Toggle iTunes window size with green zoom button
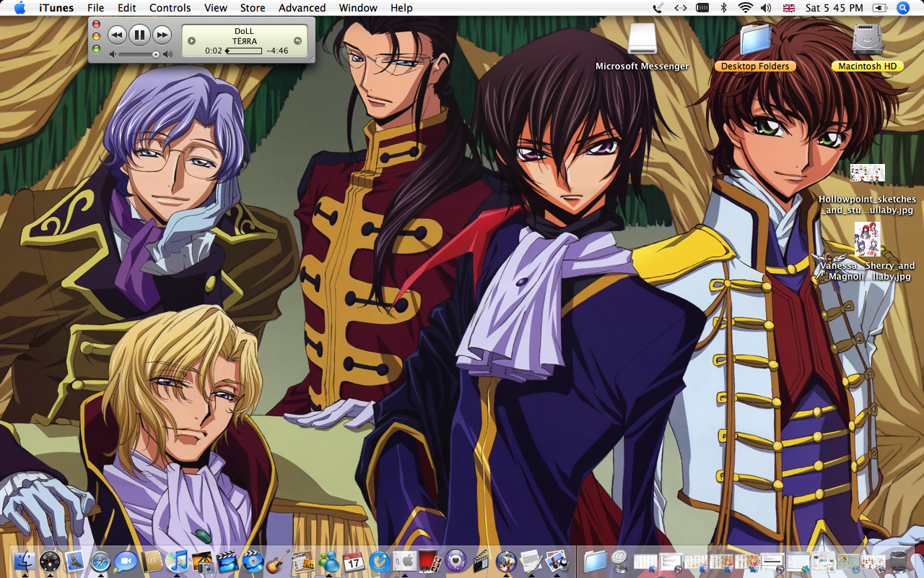 (97, 48)
